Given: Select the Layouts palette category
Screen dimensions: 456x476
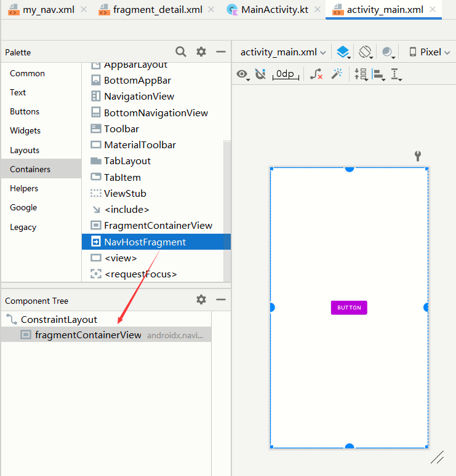Looking at the screenshot, I should (x=25, y=150).
